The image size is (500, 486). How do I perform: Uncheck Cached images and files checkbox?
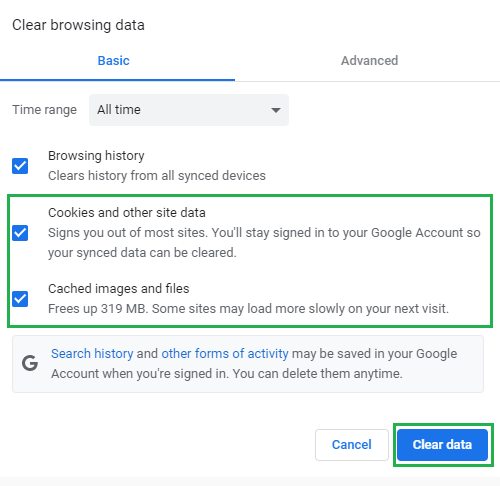[20, 299]
